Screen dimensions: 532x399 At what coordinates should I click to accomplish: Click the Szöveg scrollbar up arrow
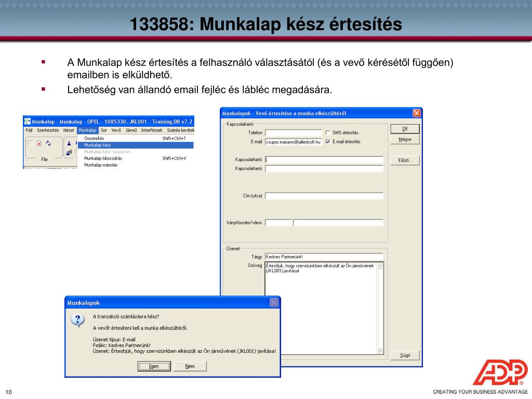tap(380, 267)
